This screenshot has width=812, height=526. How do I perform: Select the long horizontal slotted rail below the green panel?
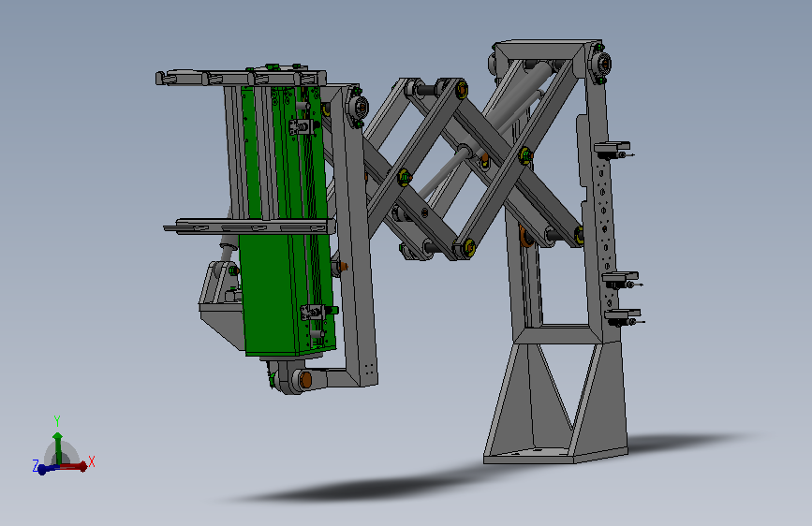tap(250, 226)
